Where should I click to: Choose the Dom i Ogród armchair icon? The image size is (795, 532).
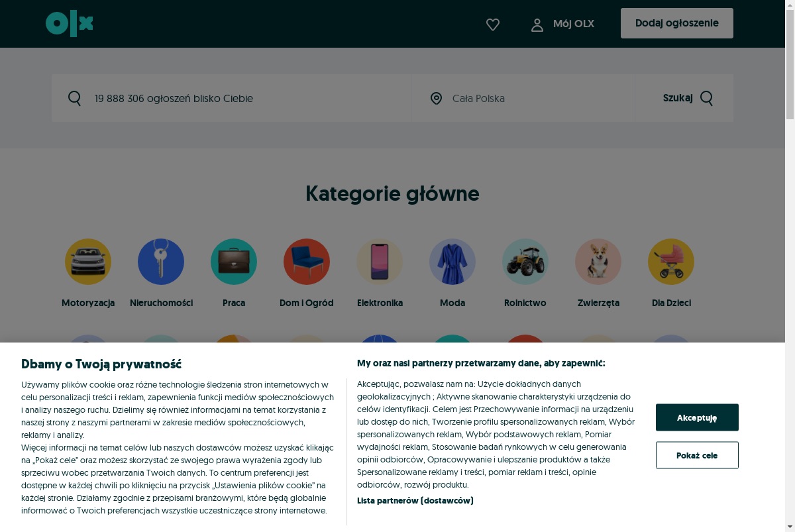point(307,262)
